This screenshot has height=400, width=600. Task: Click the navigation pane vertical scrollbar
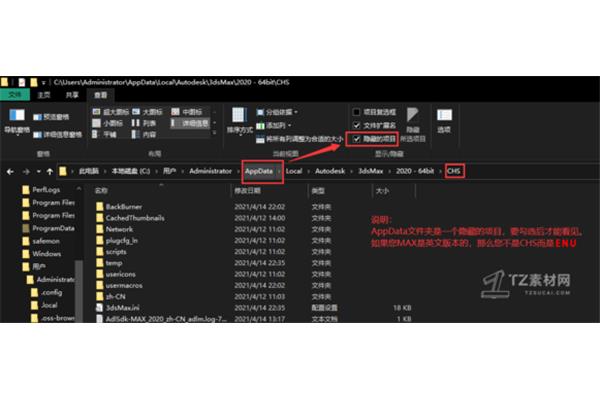pyautogui.click(x=79, y=291)
